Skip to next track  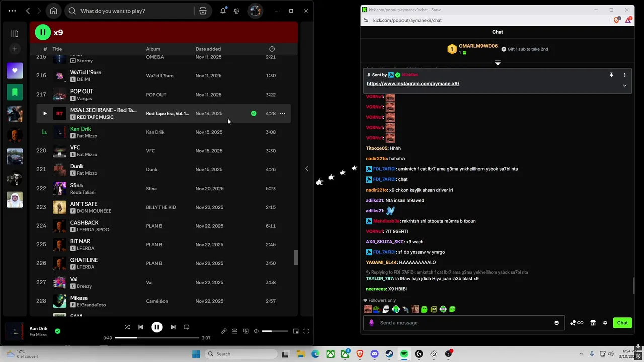pyautogui.click(x=173, y=327)
